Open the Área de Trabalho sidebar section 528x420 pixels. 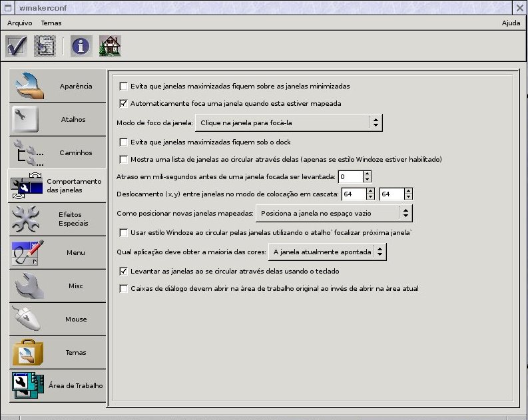coord(57,385)
